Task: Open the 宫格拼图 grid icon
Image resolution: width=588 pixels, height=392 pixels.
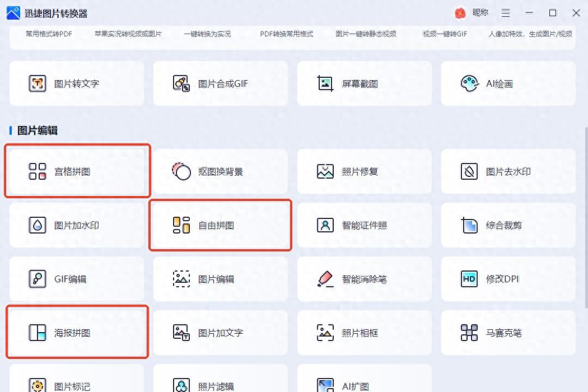Action: [38, 171]
